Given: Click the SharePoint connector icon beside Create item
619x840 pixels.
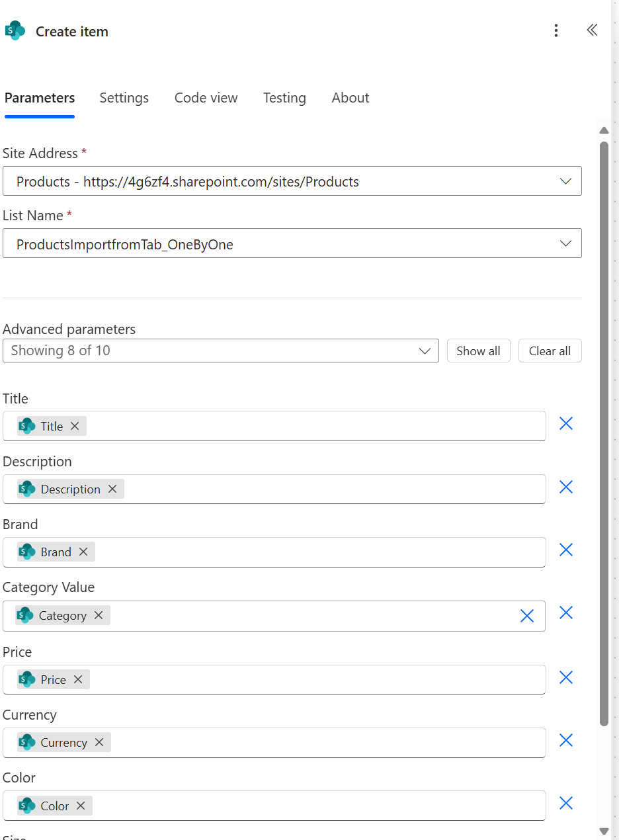Looking at the screenshot, I should click(15, 30).
